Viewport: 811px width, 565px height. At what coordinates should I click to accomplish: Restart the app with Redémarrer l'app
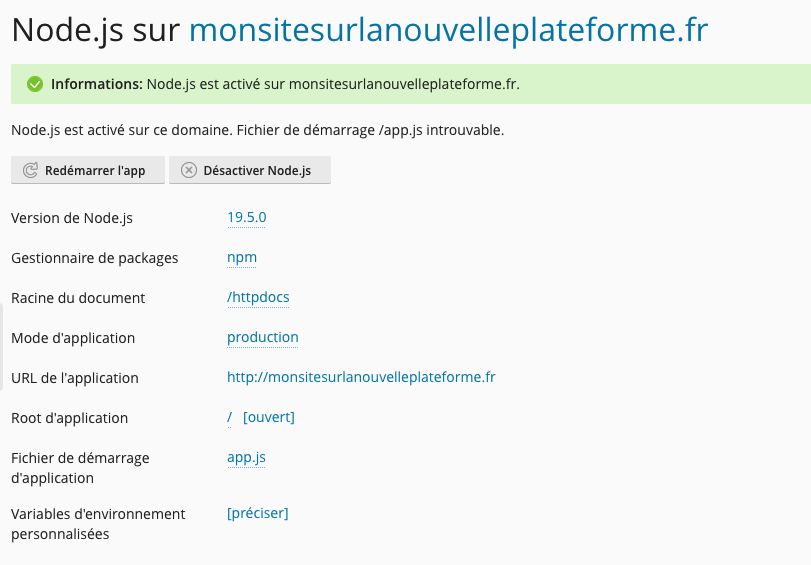pos(88,170)
